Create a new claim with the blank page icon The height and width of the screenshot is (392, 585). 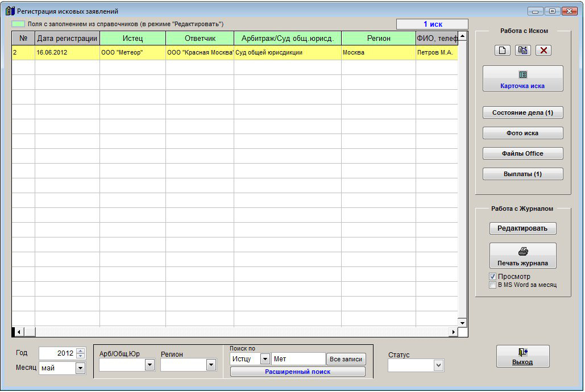tap(502, 51)
